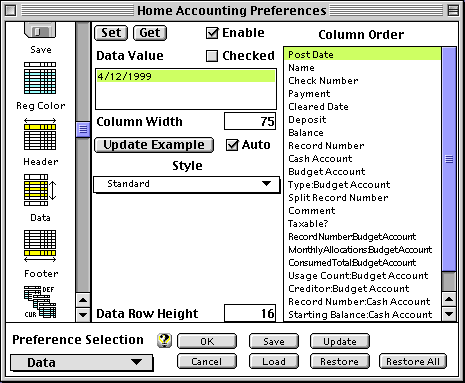This screenshot has height=383, width=465.
Task: Open the Preference Selection Data dropdown
Action: point(82,363)
